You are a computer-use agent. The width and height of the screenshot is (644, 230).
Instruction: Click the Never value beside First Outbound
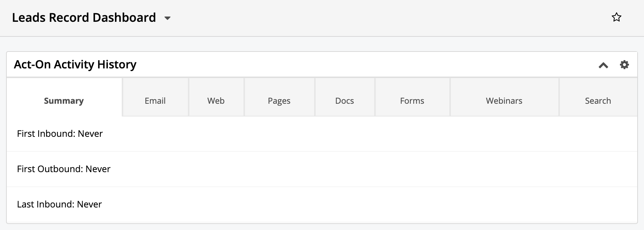pos(98,169)
